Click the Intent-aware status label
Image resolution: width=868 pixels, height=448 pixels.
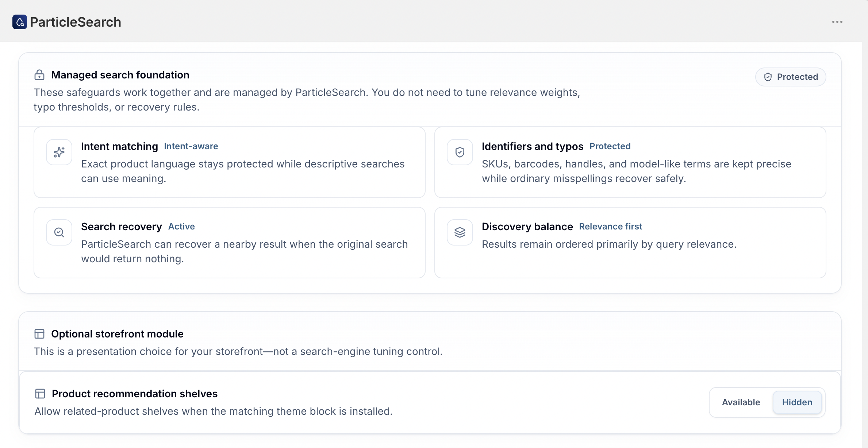pos(191,146)
